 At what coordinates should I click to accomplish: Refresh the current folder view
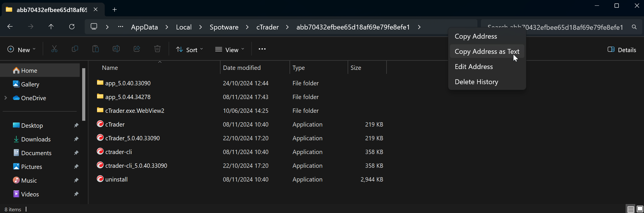[72, 27]
